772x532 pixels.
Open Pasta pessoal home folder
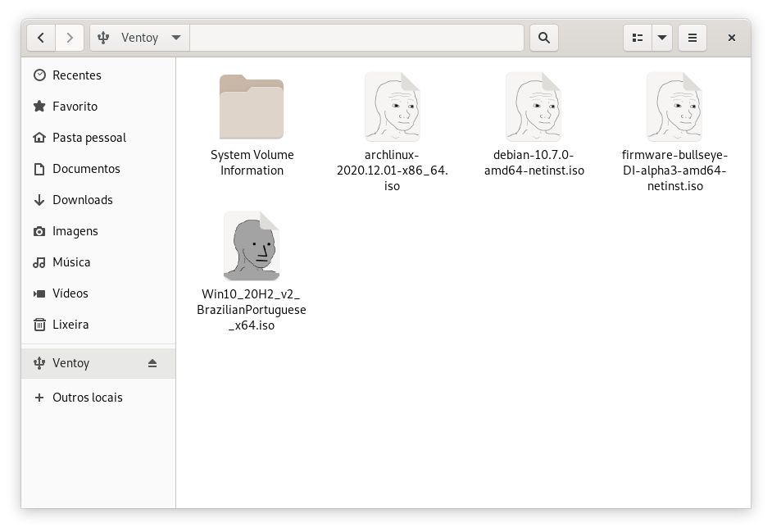[x=89, y=138]
